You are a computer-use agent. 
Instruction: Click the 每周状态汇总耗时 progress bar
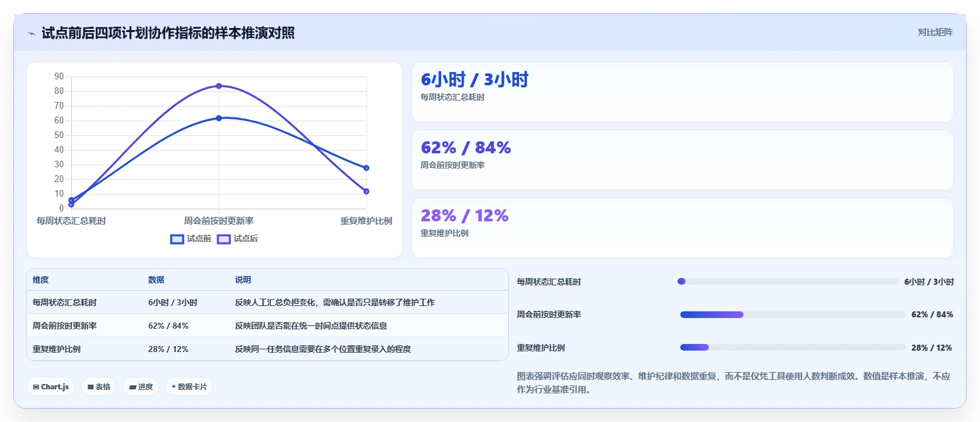tap(788, 281)
